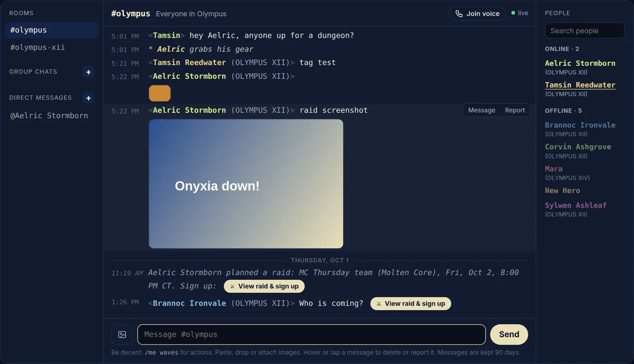
Task: Select the #olympus room in the sidebar
Action: point(52,30)
